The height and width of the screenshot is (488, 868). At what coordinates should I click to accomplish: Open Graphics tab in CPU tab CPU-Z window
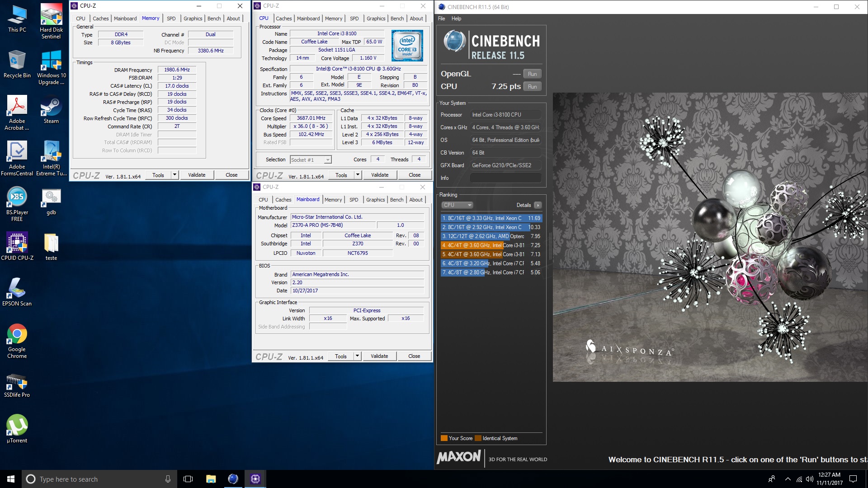pyautogui.click(x=376, y=19)
